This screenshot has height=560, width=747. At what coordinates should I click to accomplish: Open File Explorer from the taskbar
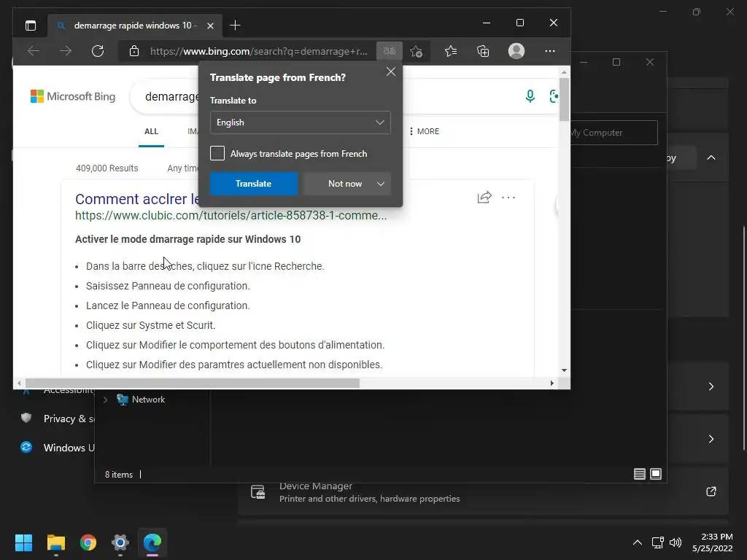click(55, 542)
